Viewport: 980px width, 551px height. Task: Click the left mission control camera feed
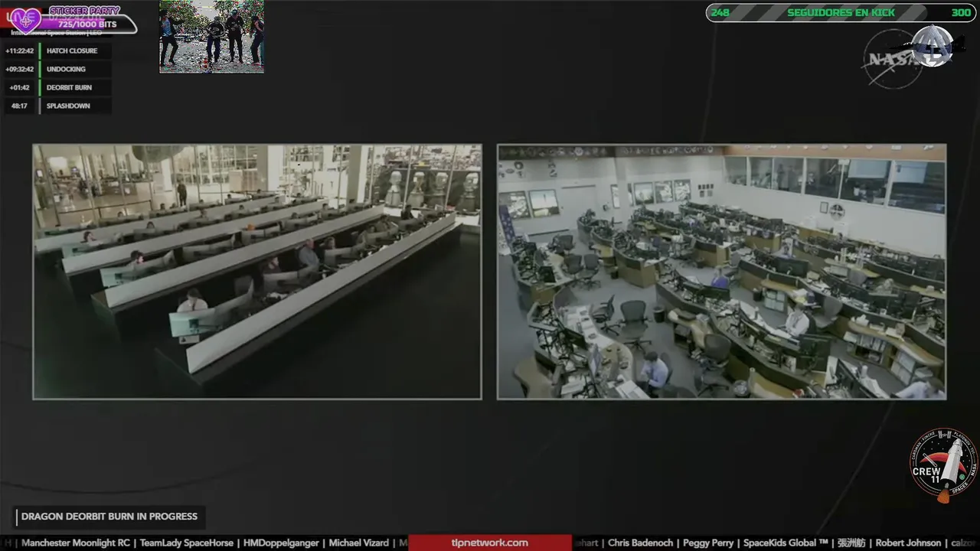coord(257,272)
